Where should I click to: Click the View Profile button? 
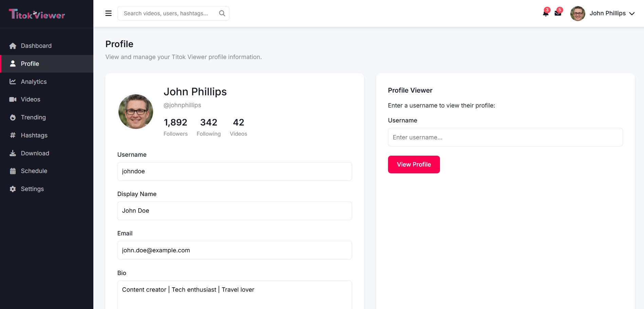point(413,164)
